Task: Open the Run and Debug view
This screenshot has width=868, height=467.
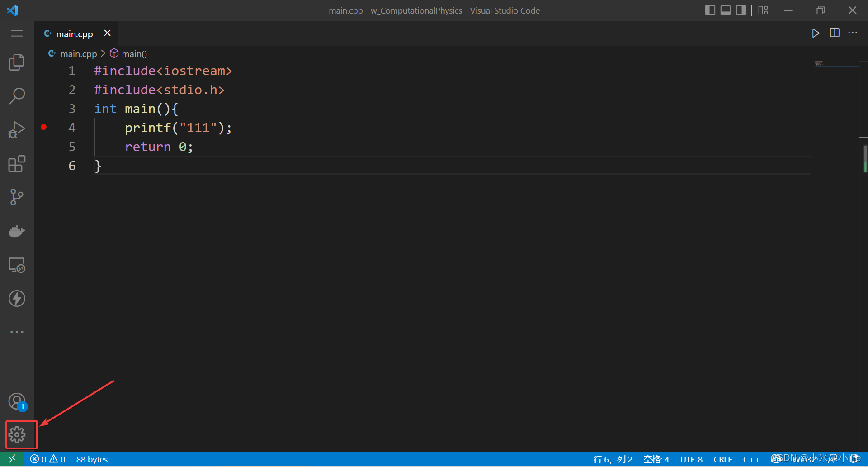Action: click(17, 129)
